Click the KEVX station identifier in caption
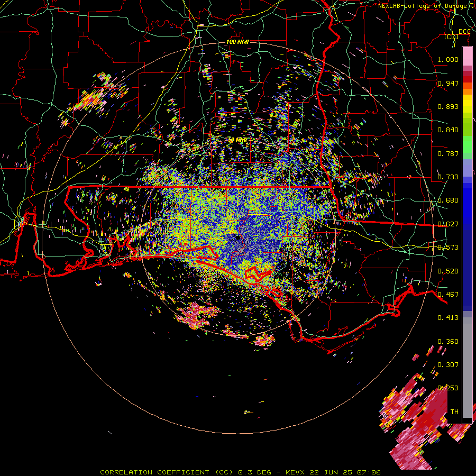476x476 pixels. (x=295, y=472)
